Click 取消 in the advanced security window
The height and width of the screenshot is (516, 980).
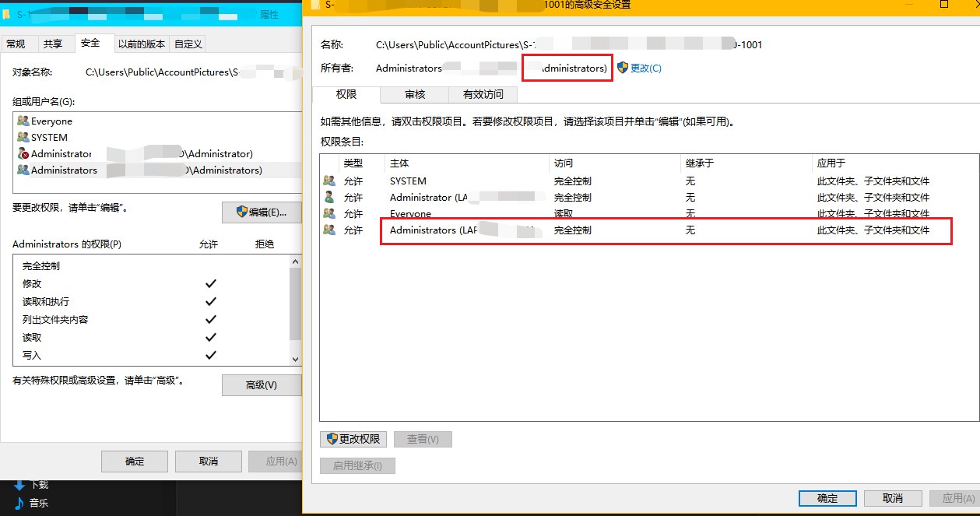tap(893, 498)
